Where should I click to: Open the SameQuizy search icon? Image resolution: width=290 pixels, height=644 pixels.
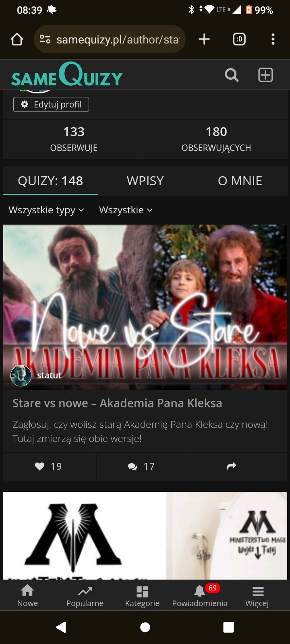(x=232, y=75)
